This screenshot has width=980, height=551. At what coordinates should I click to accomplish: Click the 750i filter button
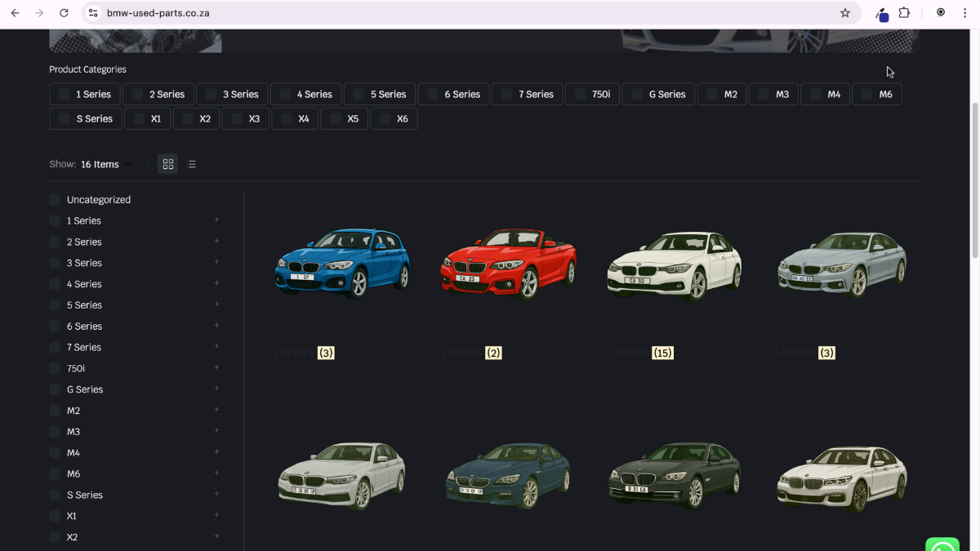[x=592, y=94]
